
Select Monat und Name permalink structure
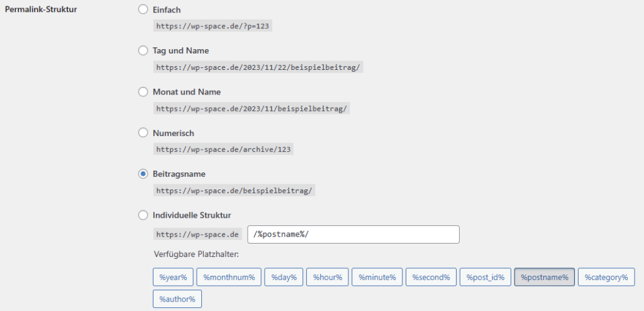coord(143,92)
